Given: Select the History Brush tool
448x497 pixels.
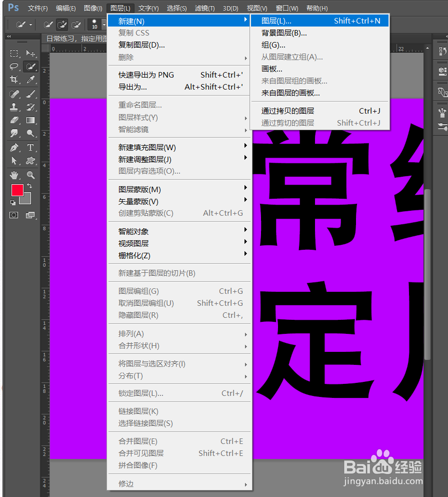Looking at the screenshot, I should click(x=30, y=107).
